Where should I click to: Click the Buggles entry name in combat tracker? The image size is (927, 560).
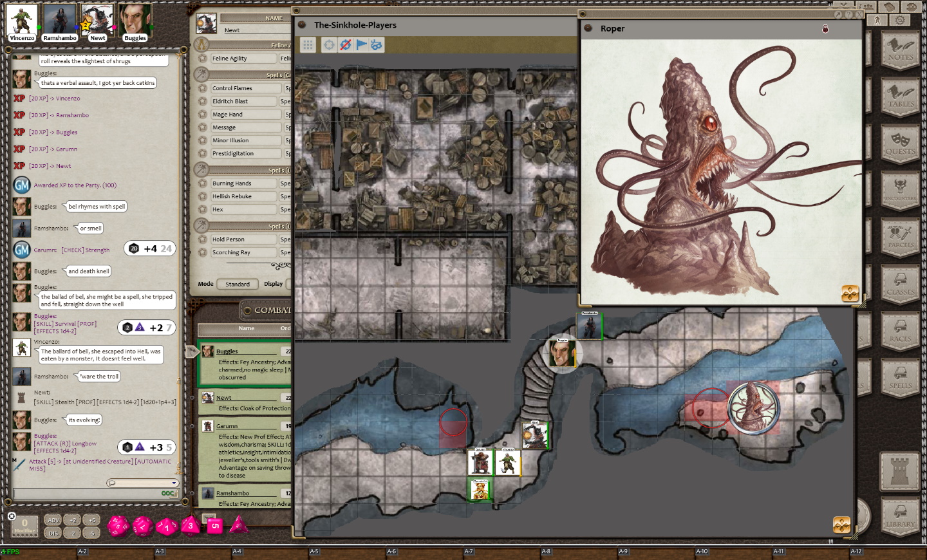[227, 351]
